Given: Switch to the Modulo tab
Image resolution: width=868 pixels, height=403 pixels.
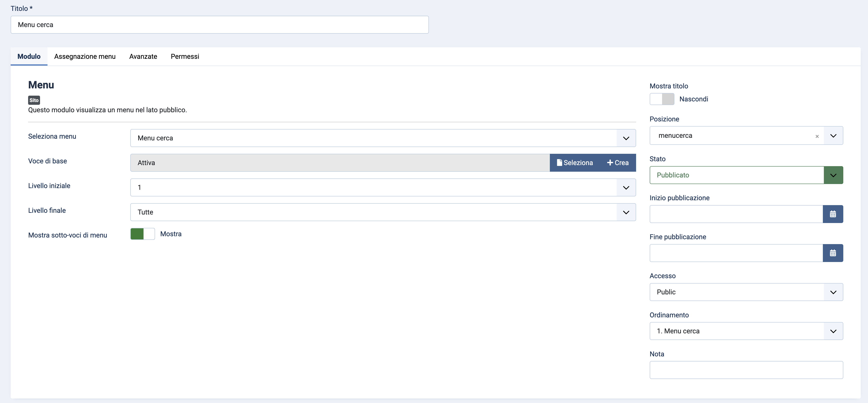Looking at the screenshot, I should click(29, 56).
